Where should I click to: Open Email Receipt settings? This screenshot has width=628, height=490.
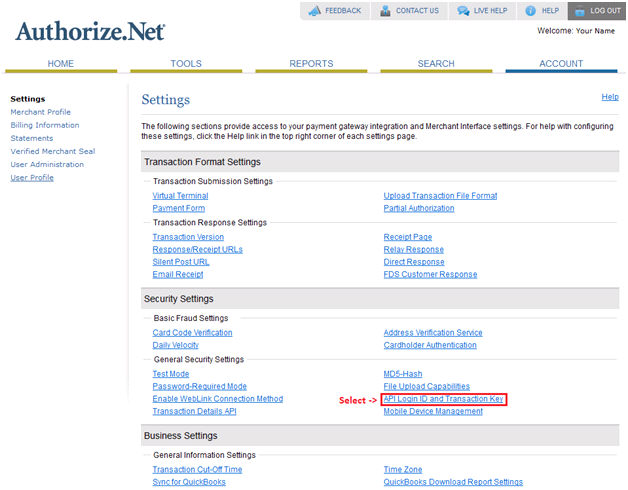click(x=178, y=274)
